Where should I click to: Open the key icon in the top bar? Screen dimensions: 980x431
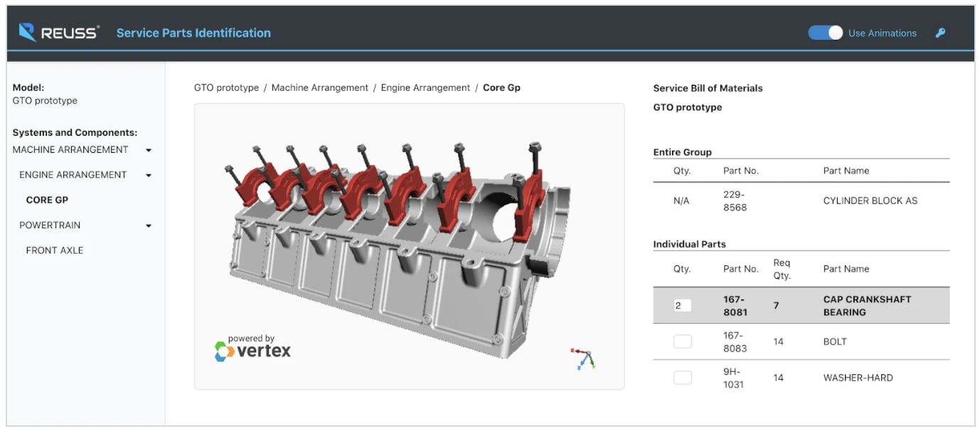point(940,33)
